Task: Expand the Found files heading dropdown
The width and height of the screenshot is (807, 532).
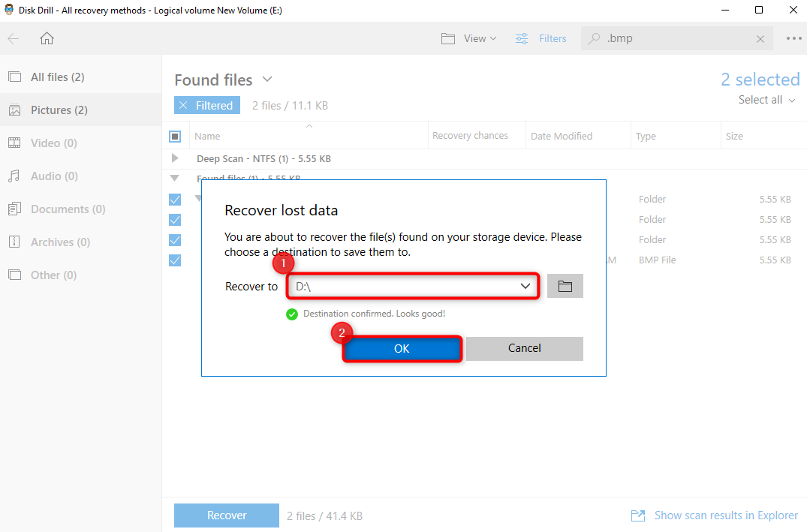Action: pyautogui.click(x=266, y=80)
